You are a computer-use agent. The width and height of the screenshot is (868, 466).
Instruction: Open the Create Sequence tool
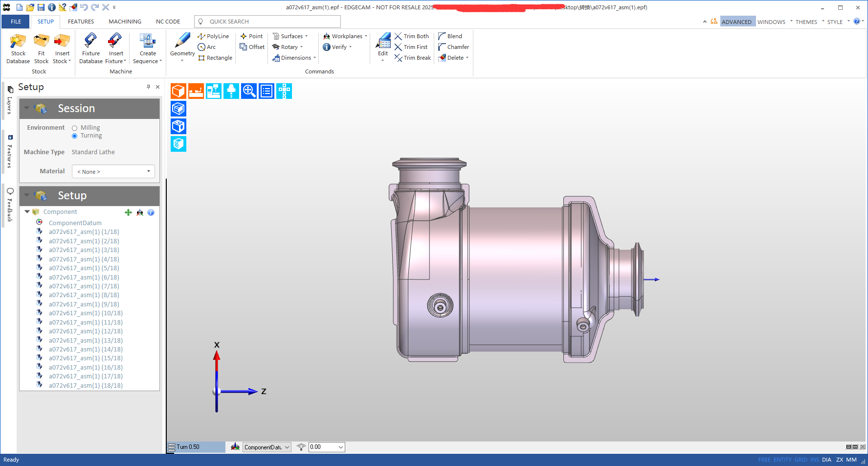147,47
